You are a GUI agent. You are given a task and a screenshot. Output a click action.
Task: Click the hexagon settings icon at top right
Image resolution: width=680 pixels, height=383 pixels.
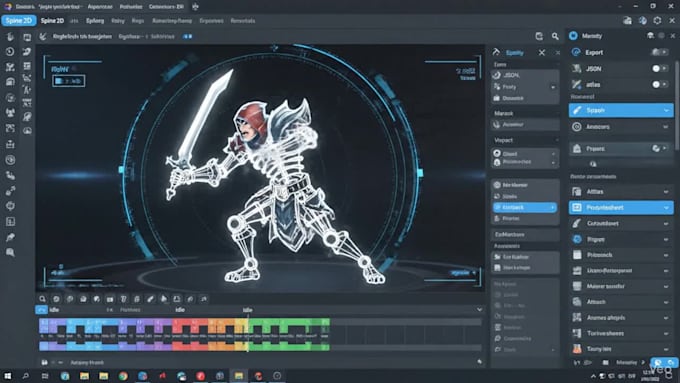point(657,20)
